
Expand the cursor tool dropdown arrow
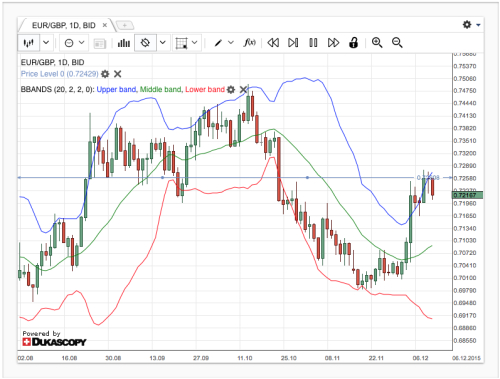163,43
